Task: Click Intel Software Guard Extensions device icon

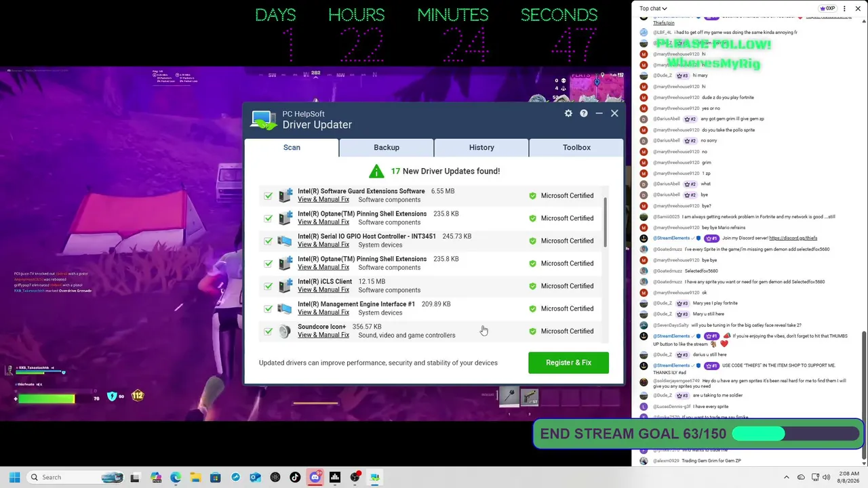Action: (285, 196)
